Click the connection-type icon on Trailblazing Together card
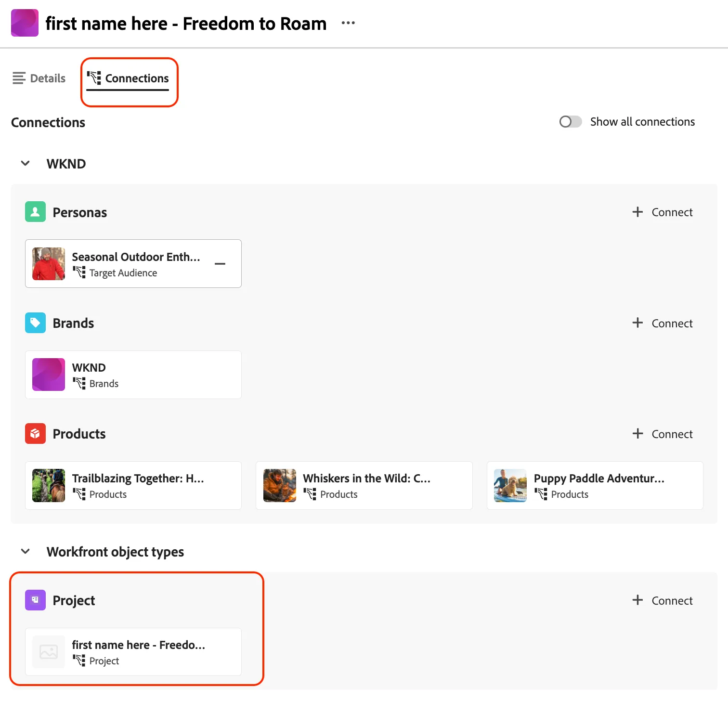Image resolution: width=728 pixels, height=725 pixels. point(79,494)
